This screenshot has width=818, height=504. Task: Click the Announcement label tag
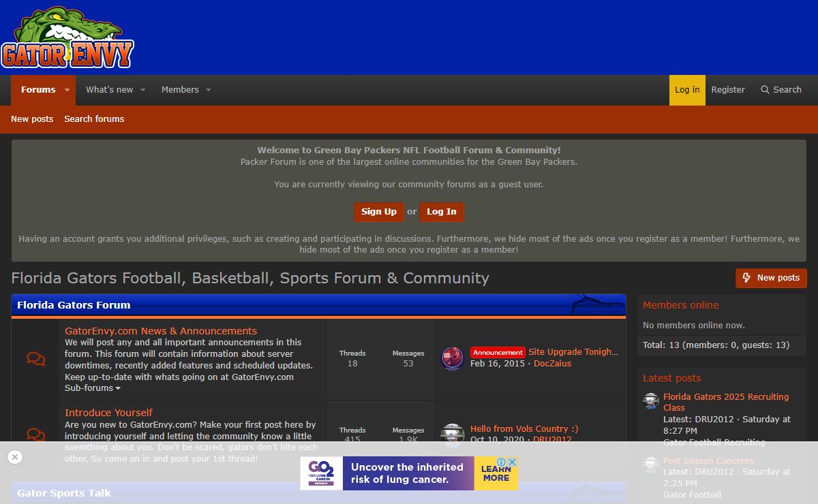tap(498, 352)
